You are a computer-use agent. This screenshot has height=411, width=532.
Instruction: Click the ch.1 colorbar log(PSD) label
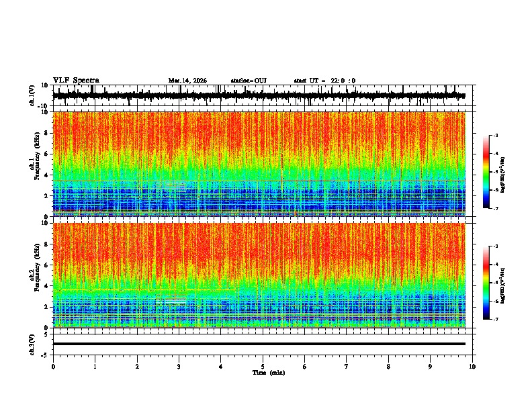click(503, 175)
